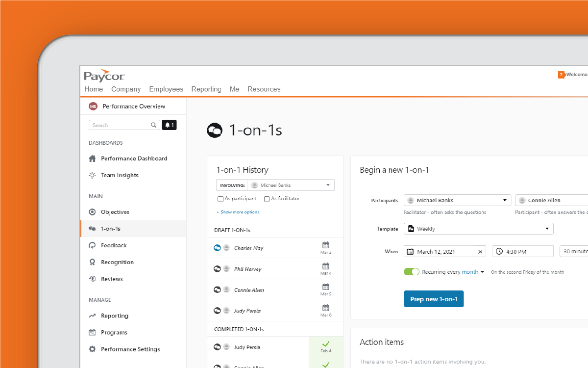Check the As participant checkbox

pyautogui.click(x=220, y=199)
